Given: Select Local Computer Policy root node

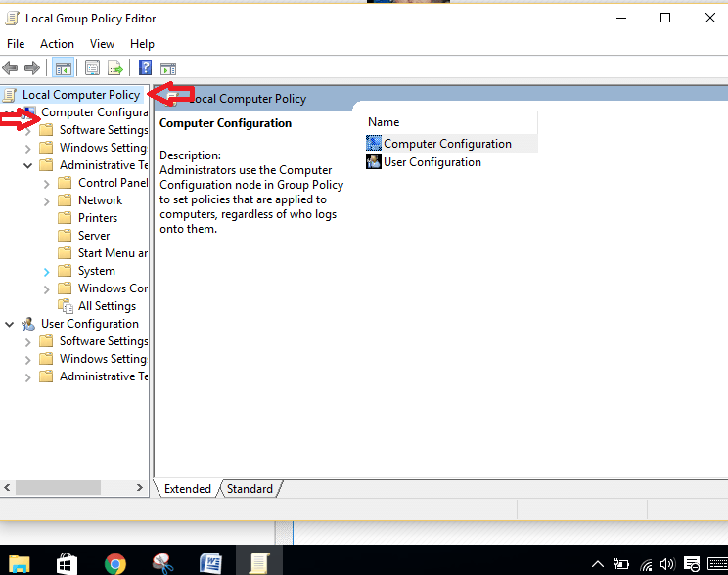Looking at the screenshot, I should pyautogui.click(x=81, y=95).
